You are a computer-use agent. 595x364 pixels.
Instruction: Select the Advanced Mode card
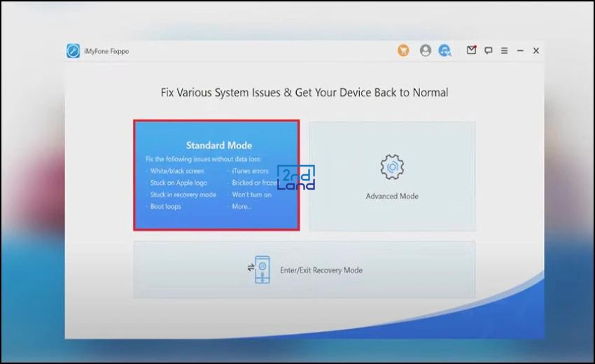pyautogui.click(x=392, y=176)
